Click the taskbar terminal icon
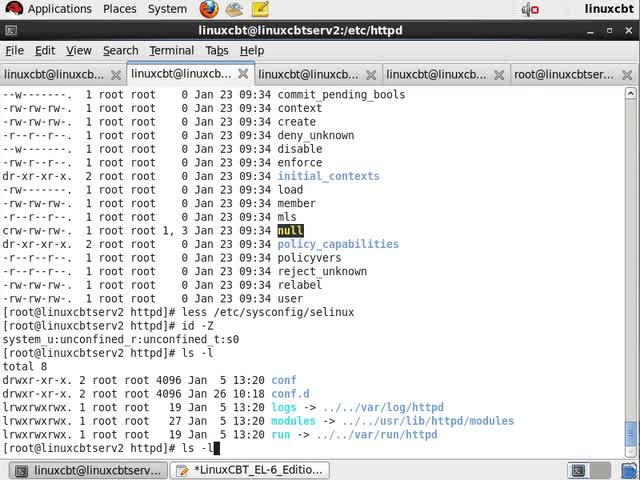 click(x=21, y=471)
